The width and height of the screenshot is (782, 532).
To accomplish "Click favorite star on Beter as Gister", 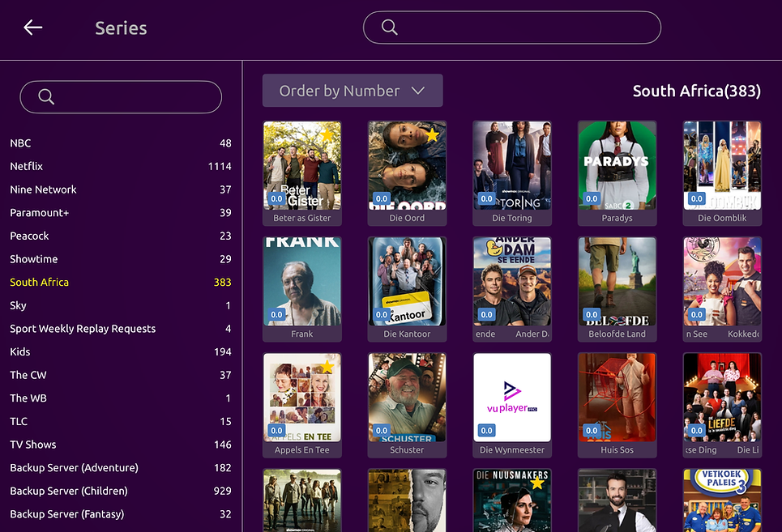I will coord(327,135).
